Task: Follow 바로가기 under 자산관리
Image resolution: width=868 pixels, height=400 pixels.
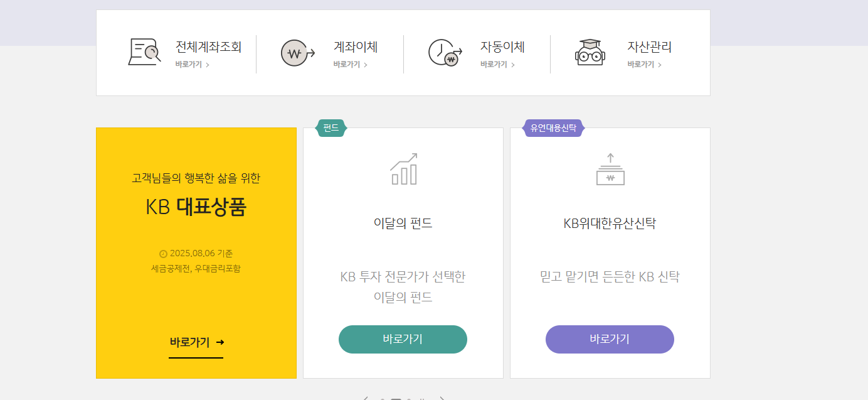Action: click(x=644, y=64)
